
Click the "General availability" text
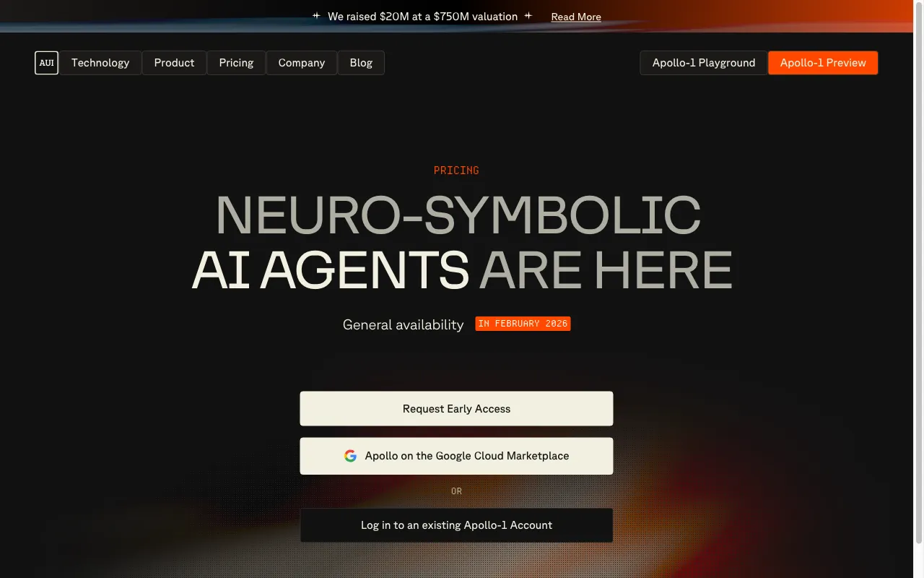pos(403,324)
